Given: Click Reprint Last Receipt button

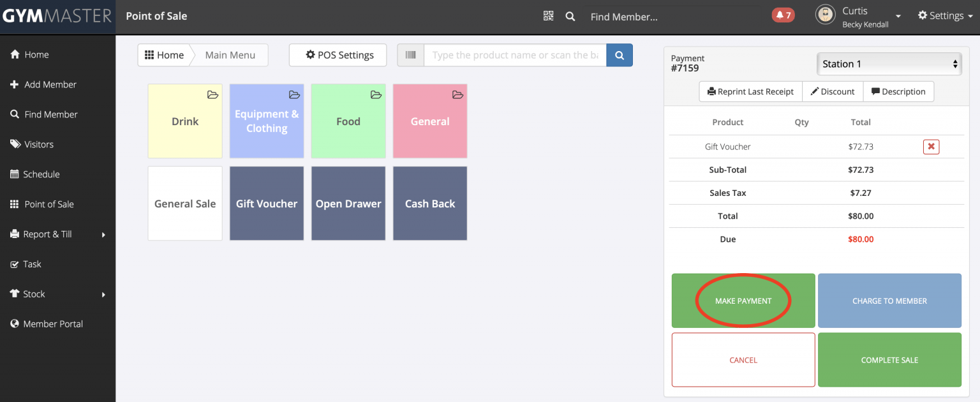Looking at the screenshot, I should pyautogui.click(x=750, y=91).
